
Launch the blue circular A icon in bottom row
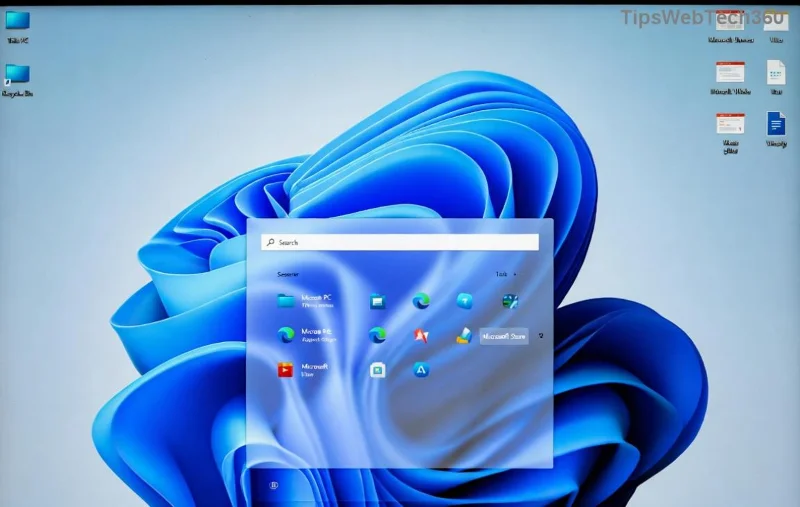pyautogui.click(x=421, y=370)
